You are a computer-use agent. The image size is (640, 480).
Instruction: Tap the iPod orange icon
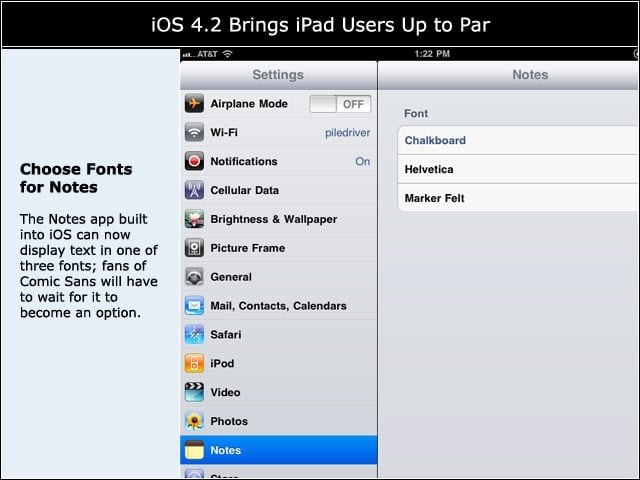194,363
